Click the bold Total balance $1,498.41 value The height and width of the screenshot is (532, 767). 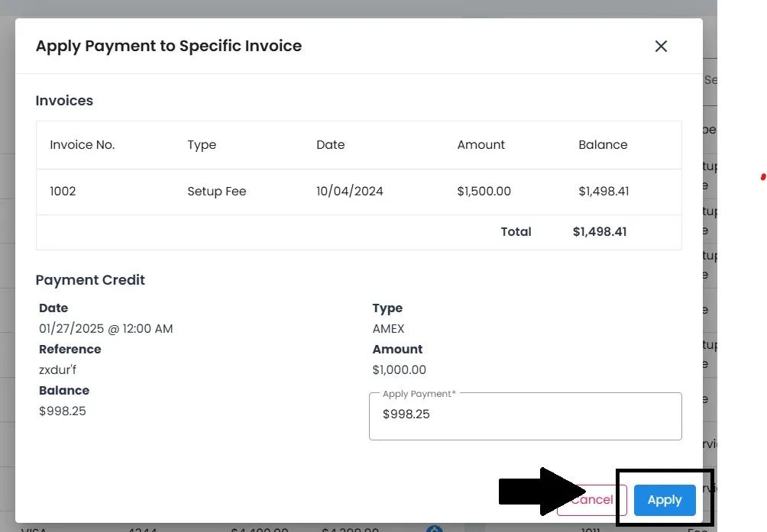(600, 232)
